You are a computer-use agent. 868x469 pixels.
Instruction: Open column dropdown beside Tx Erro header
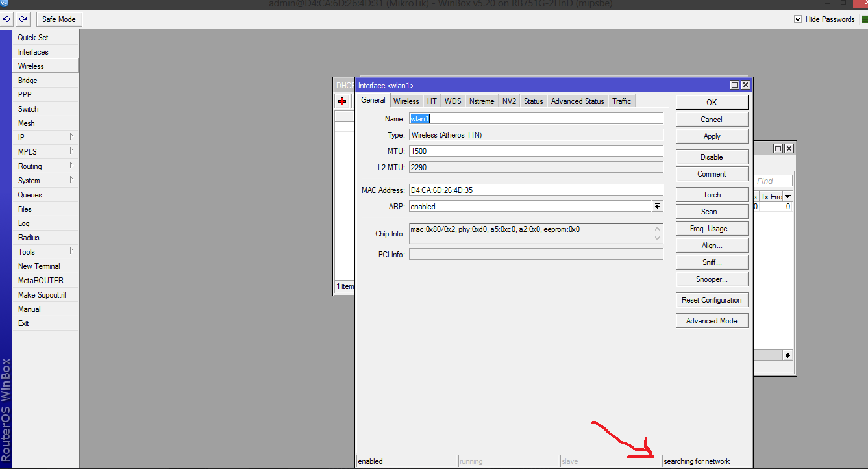point(788,196)
